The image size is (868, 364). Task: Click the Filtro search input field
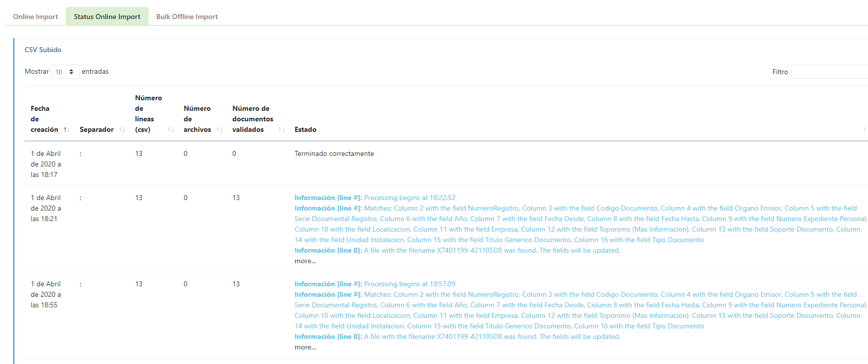(x=829, y=72)
